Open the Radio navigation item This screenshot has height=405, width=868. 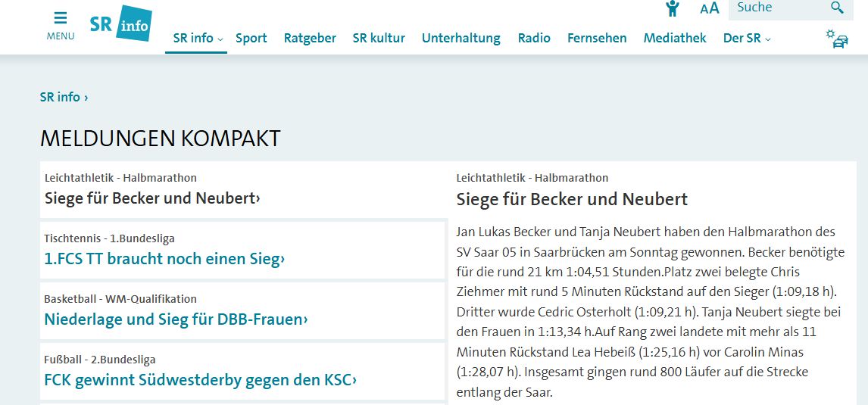pyautogui.click(x=534, y=38)
